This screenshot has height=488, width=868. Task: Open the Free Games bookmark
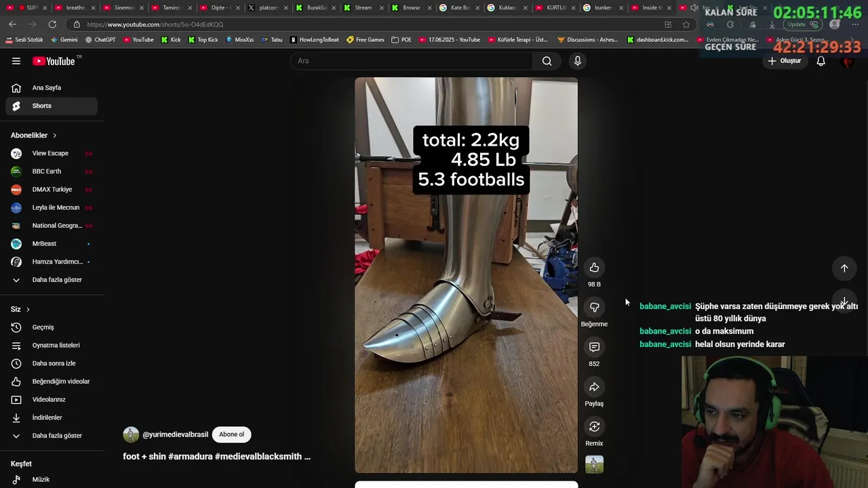click(366, 40)
